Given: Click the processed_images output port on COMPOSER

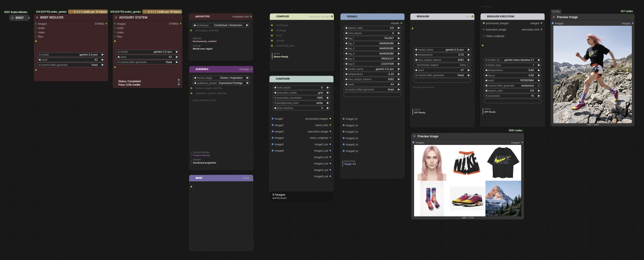Looking at the screenshot, I should 330,119.
